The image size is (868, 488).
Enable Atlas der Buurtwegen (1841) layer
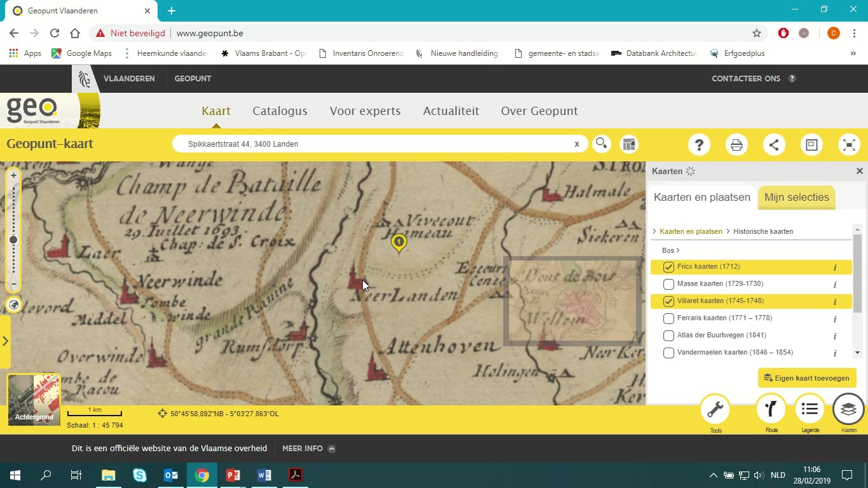(668, 335)
